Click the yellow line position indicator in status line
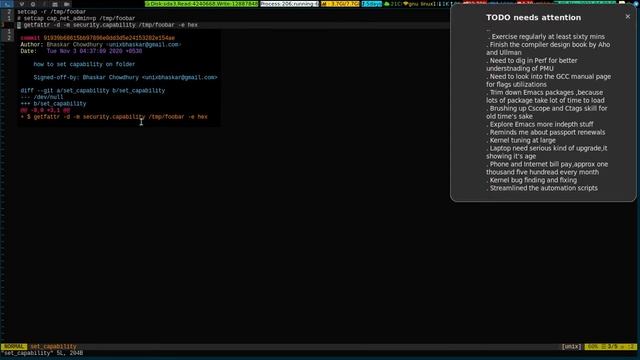This screenshot has height=360, width=640. tap(611, 347)
